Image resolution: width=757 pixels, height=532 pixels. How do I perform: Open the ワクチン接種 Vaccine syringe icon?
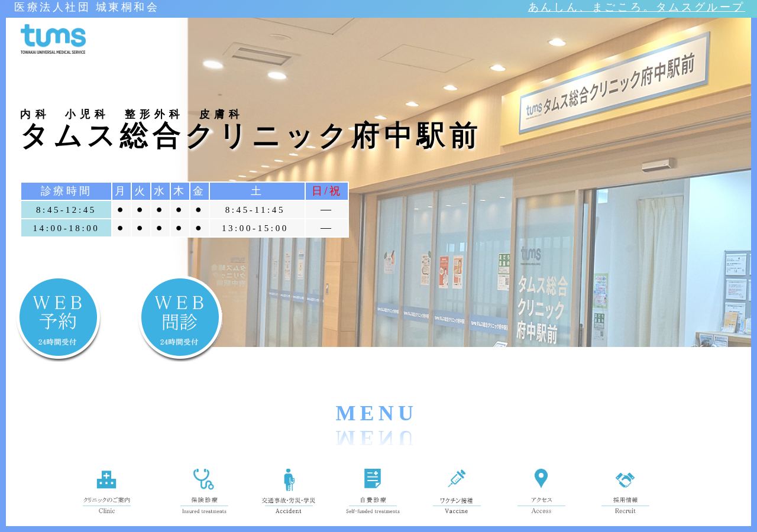click(x=457, y=491)
